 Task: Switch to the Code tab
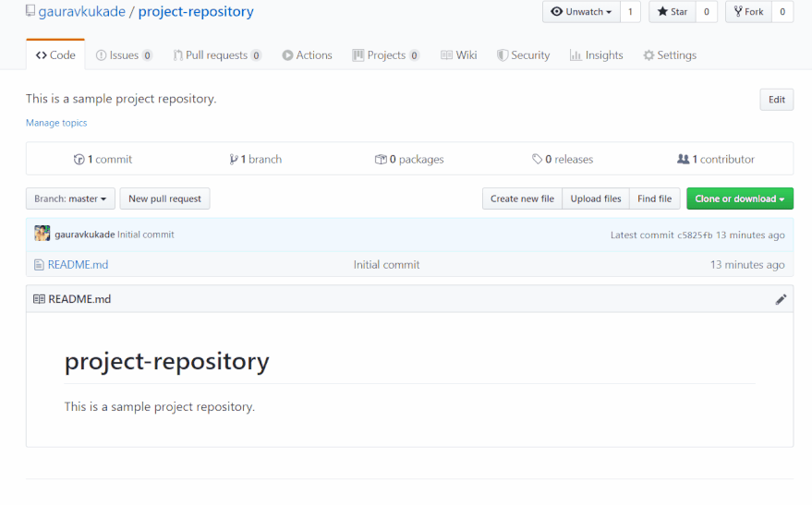55,54
